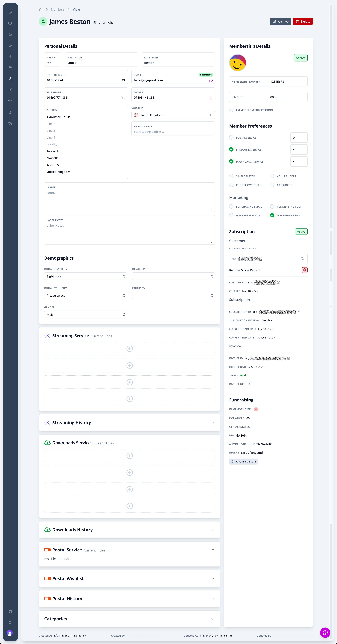
Task: Open the Country dropdown
Action: (173, 115)
